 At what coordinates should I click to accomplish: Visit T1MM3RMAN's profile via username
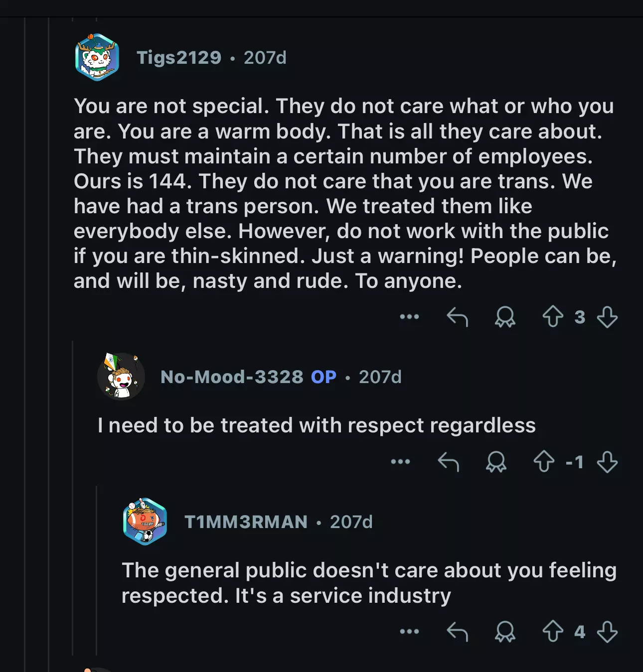coord(246,522)
